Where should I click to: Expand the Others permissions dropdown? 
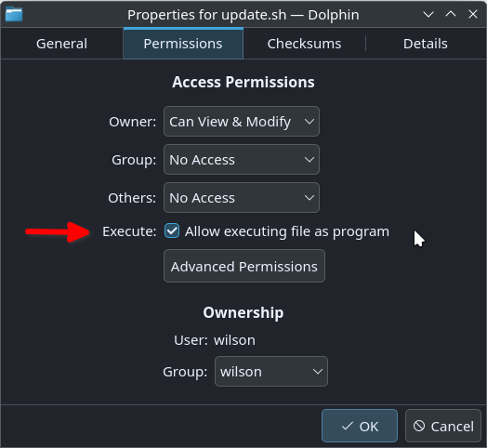point(242,198)
